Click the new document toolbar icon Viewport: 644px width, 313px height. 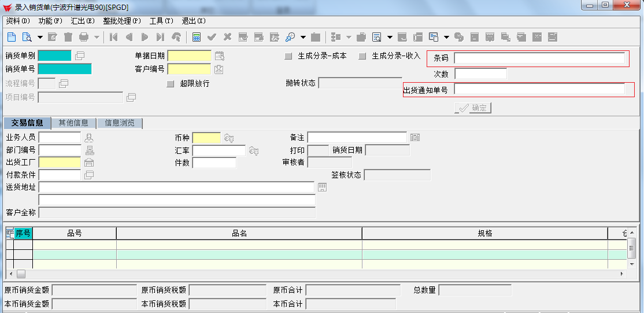click(12, 37)
